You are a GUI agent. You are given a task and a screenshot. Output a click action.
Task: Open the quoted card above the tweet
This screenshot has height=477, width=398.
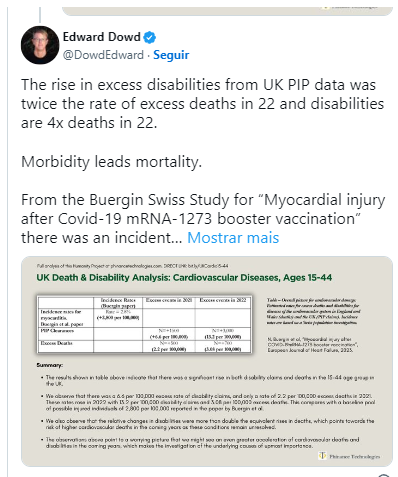[x=228, y=10]
